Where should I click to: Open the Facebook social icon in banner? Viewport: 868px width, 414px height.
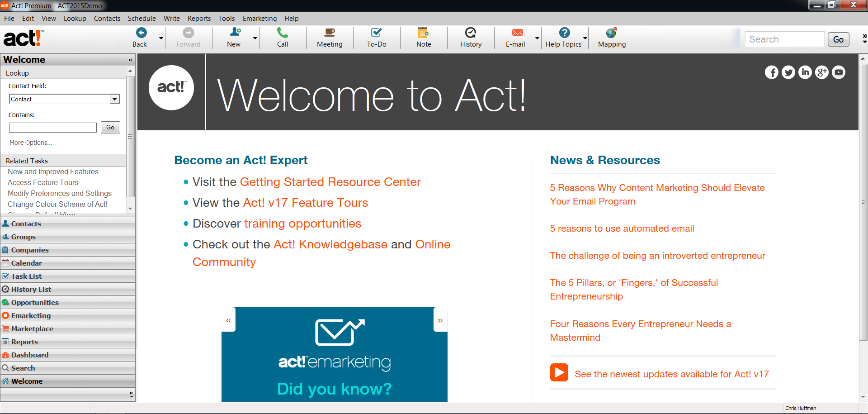pyautogui.click(x=772, y=72)
